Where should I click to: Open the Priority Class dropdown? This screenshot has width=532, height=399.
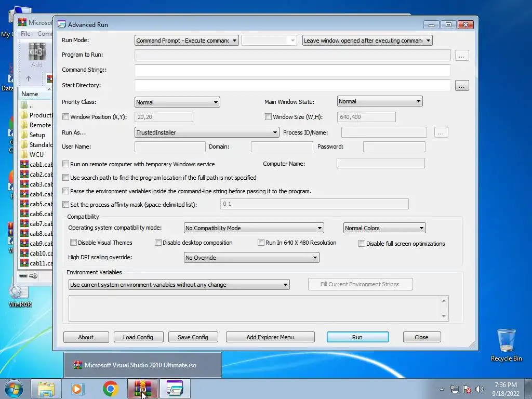click(177, 102)
